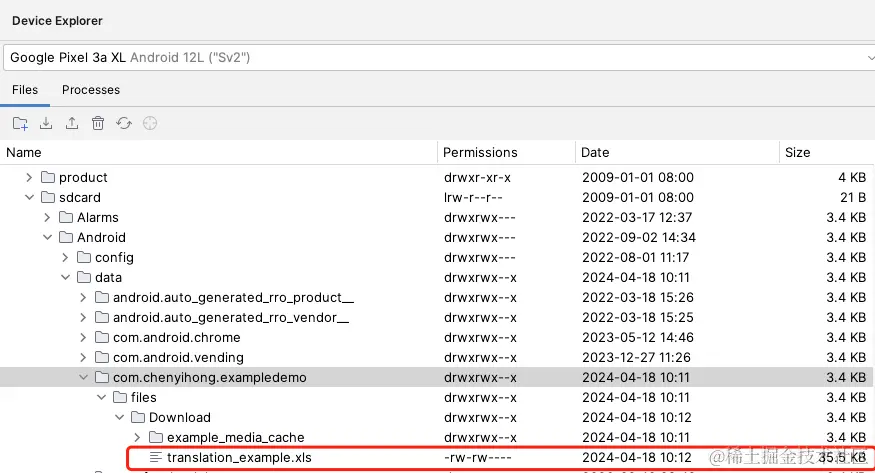This screenshot has height=473, width=875.
Task: Click the Upload file toolbar icon
Action: [x=72, y=123]
